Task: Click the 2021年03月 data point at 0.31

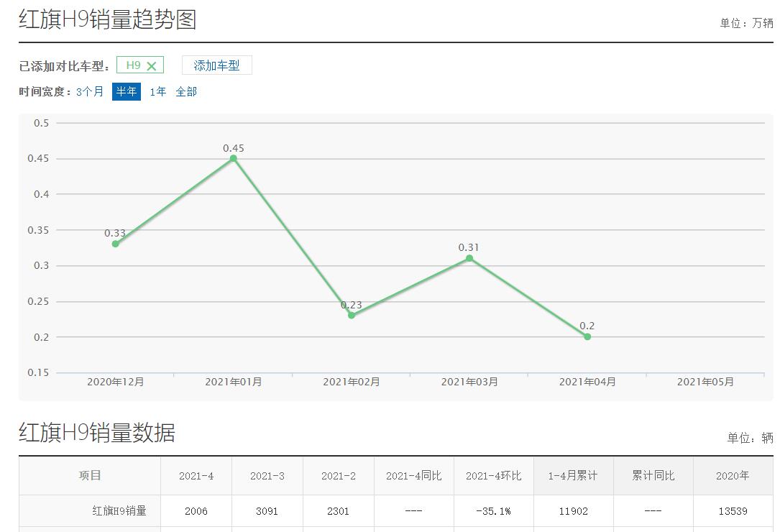Action: [469, 258]
